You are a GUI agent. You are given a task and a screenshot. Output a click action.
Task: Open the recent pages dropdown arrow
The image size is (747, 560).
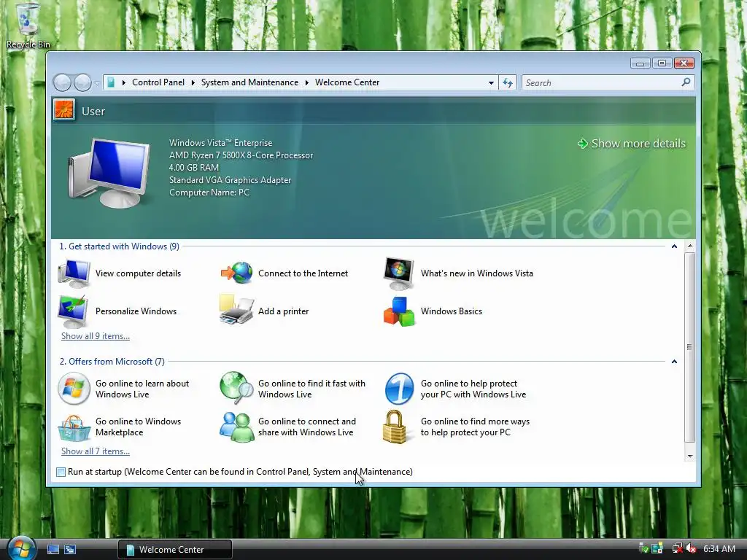pyautogui.click(x=97, y=83)
